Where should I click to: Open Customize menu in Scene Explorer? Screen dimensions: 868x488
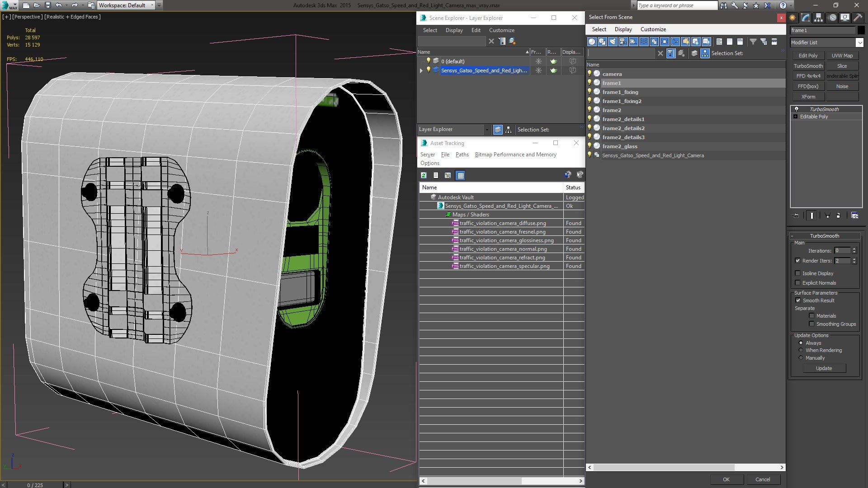tap(501, 30)
